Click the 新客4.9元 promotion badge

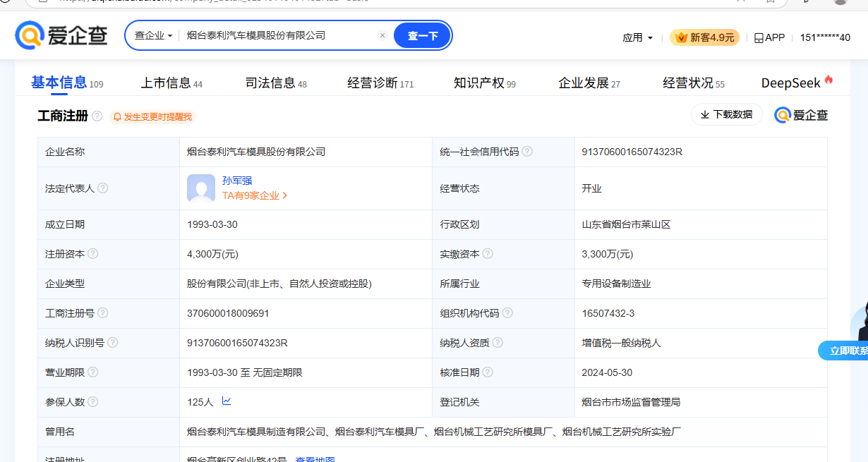click(x=704, y=37)
